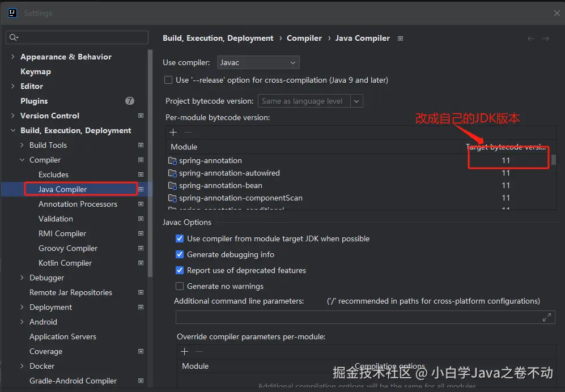
Task: Click Build, Execution, Deployment breadcrumb
Action: click(x=218, y=38)
